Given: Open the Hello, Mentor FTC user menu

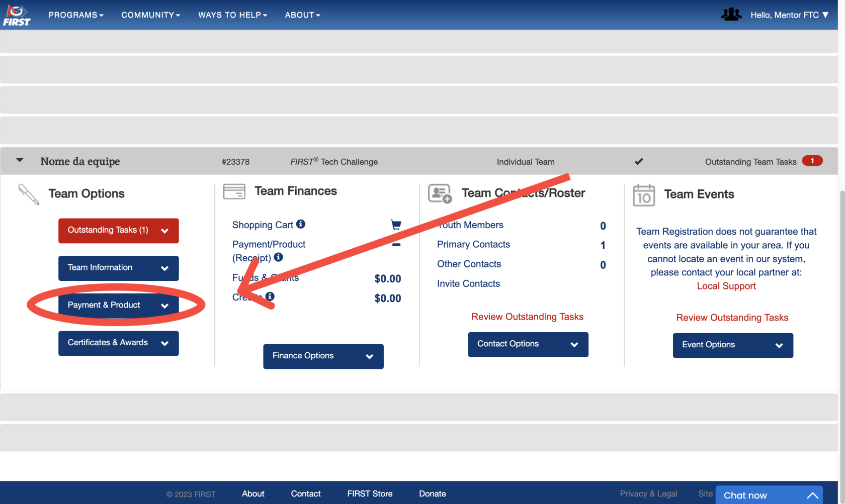Looking at the screenshot, I should pyautogui.click(x=789, y=15).
